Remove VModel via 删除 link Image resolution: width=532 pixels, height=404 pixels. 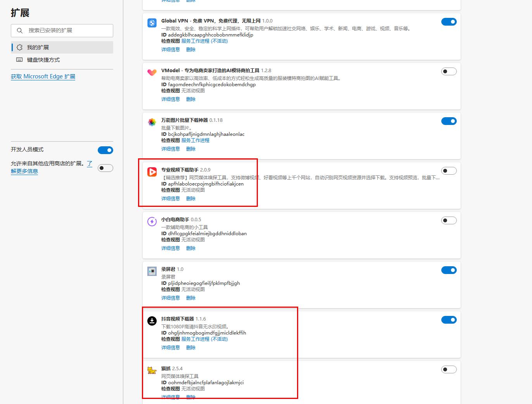(x=191, y=99)
